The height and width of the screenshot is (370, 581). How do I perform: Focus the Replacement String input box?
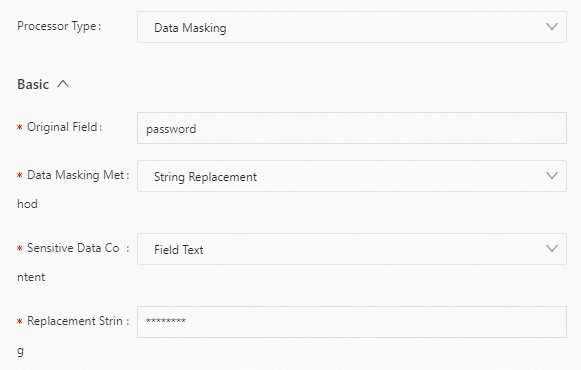[352, 322]
